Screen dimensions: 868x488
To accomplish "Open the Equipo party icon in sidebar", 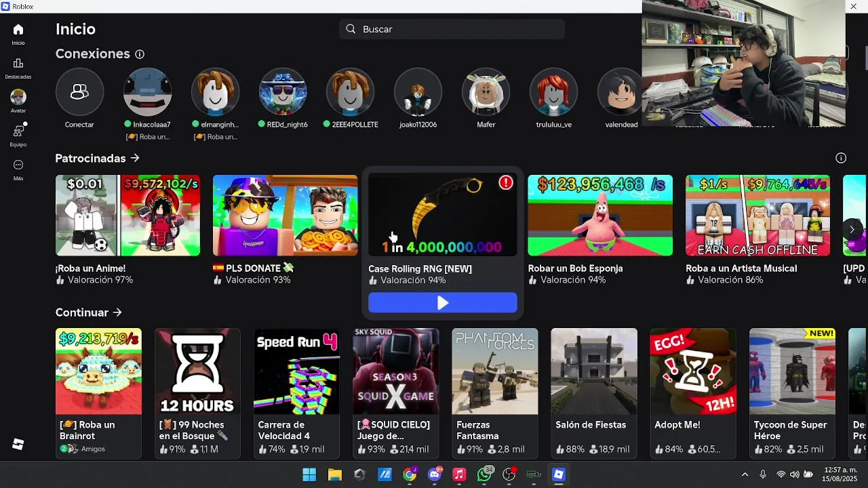I will pos(18,131).
